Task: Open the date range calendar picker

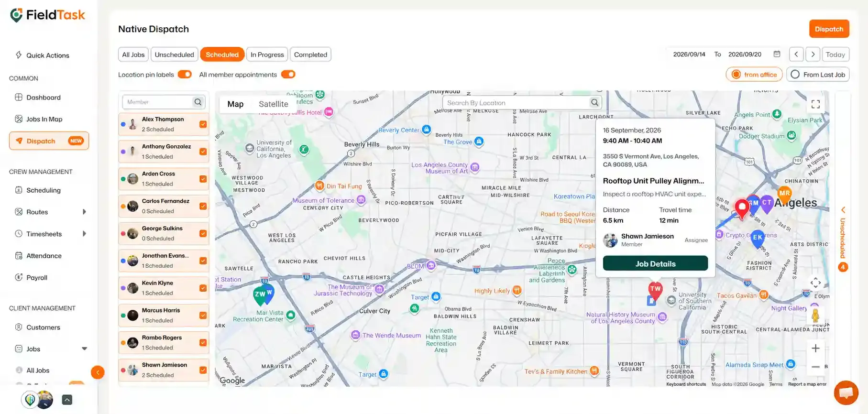Action: [x=777, y=54]
